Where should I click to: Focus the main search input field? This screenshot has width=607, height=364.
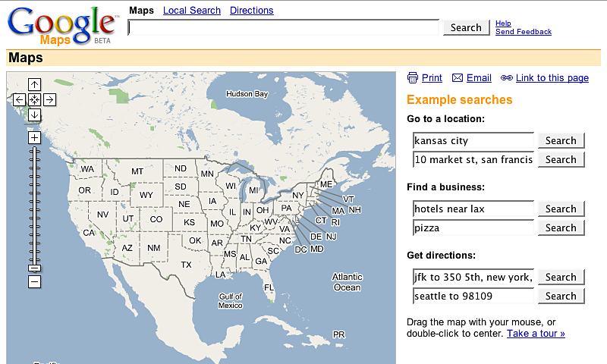283,27
